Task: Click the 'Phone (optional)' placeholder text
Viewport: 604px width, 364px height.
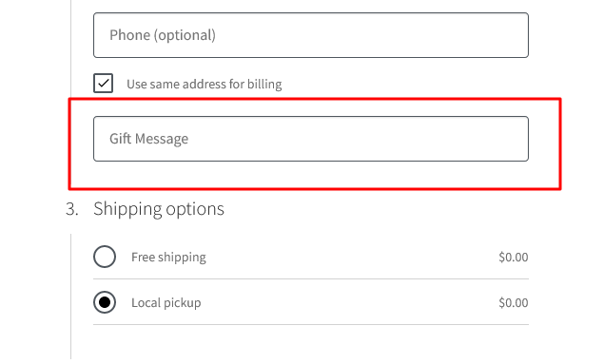Action: (163, 35)
